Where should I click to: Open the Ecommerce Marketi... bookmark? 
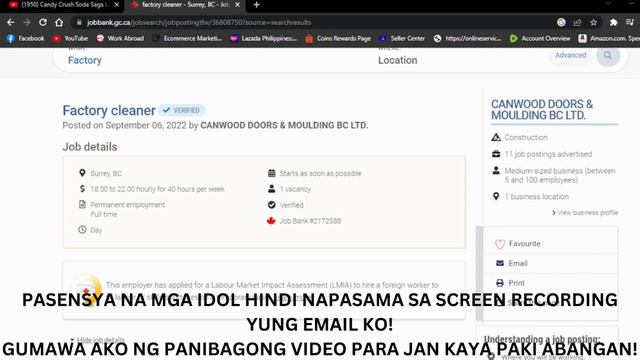[187, 38]
